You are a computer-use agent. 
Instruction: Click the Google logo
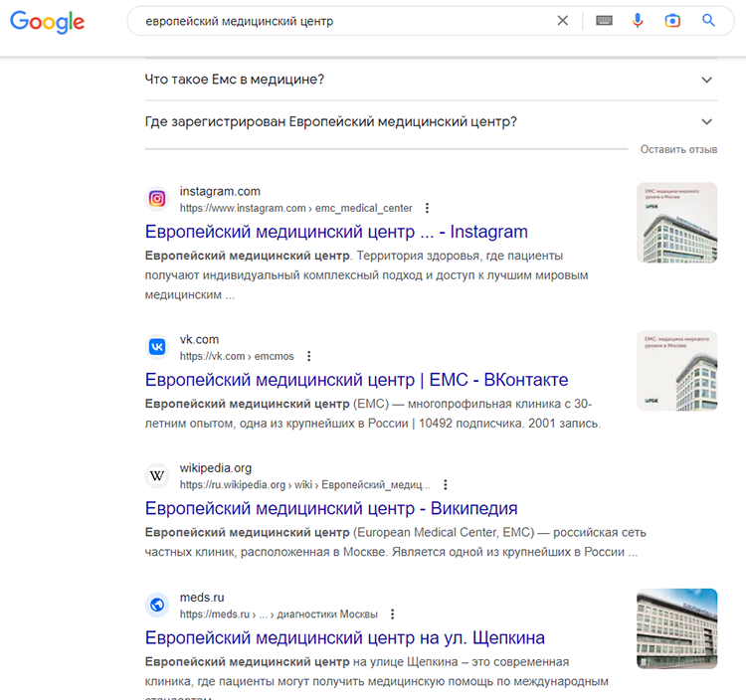48,22
